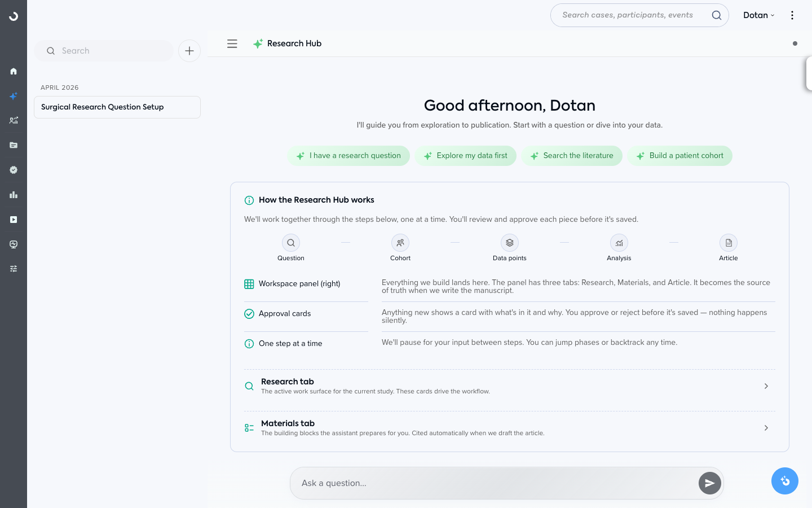Click the send arrow in question box
The height and width of the screenshot is (508, 812).
coord(709,483)
